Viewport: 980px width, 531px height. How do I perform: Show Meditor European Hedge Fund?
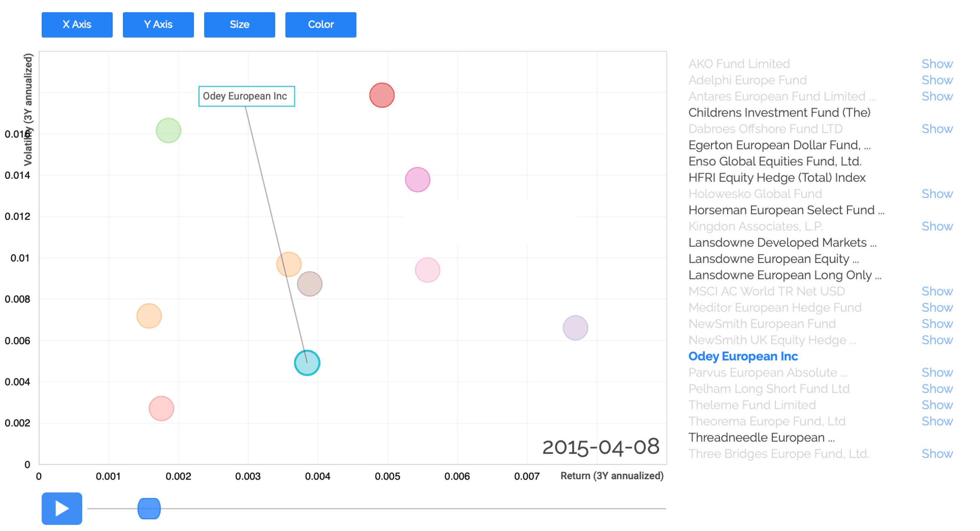(937, 308)
